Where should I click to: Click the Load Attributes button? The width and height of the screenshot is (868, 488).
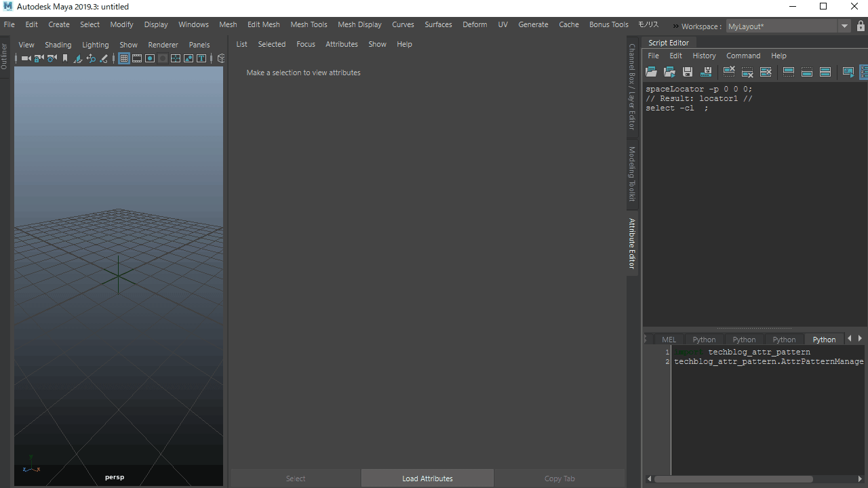(x=427, y=479)
